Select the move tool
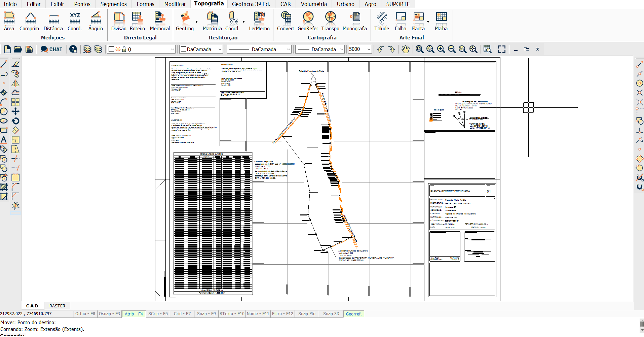The width and height of the screenshot is (644, 337). [x=15, y=111]
